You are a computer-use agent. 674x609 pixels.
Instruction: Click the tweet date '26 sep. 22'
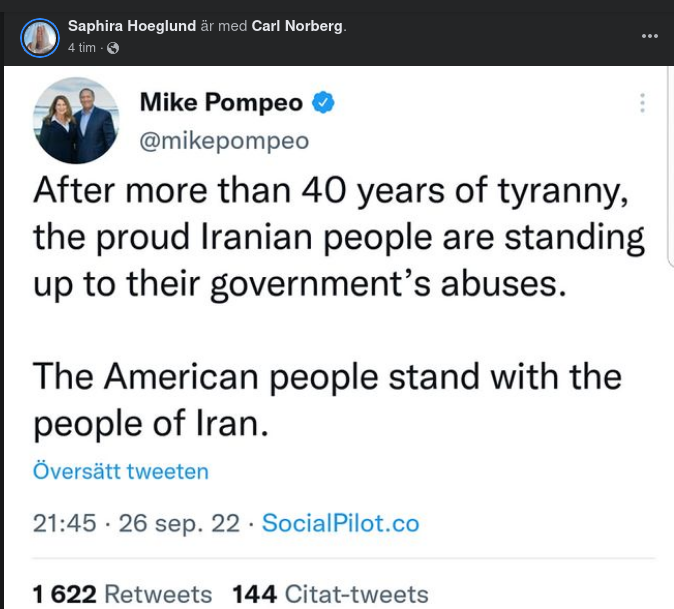(x=179, y=523)
